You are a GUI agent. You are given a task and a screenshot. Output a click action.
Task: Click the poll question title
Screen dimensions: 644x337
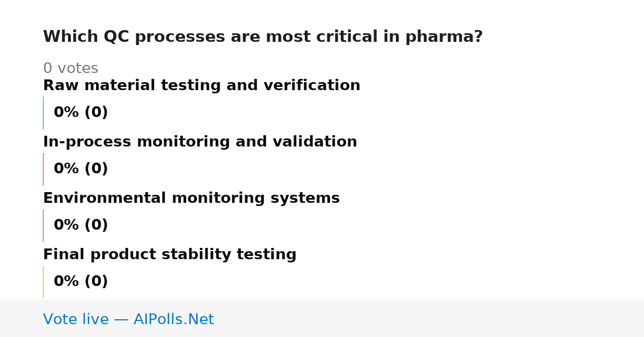(x=263, y=37)
